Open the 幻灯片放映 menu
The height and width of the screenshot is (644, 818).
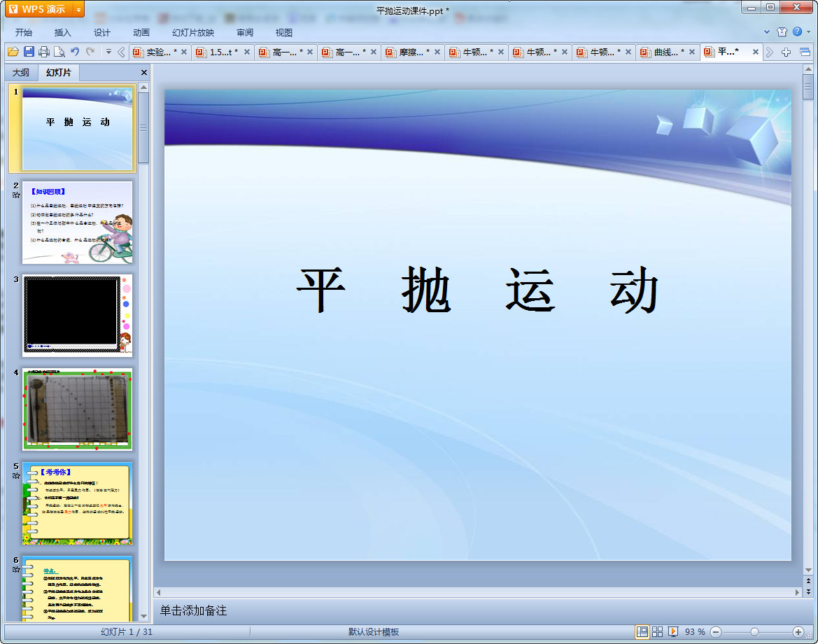[193, 32]
